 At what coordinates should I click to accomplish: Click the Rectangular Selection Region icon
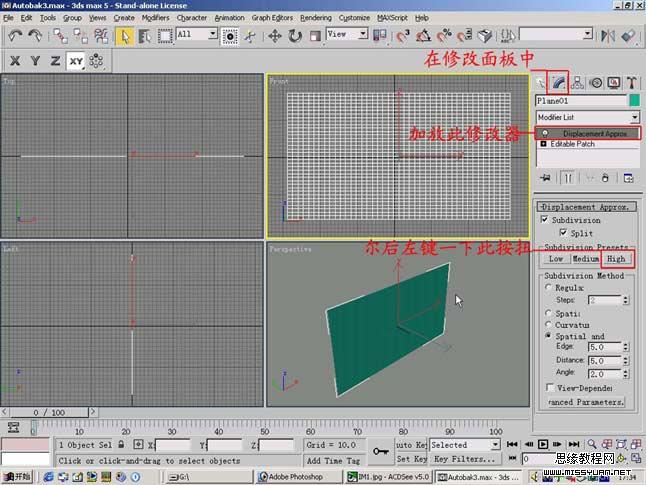coord(165,36)
